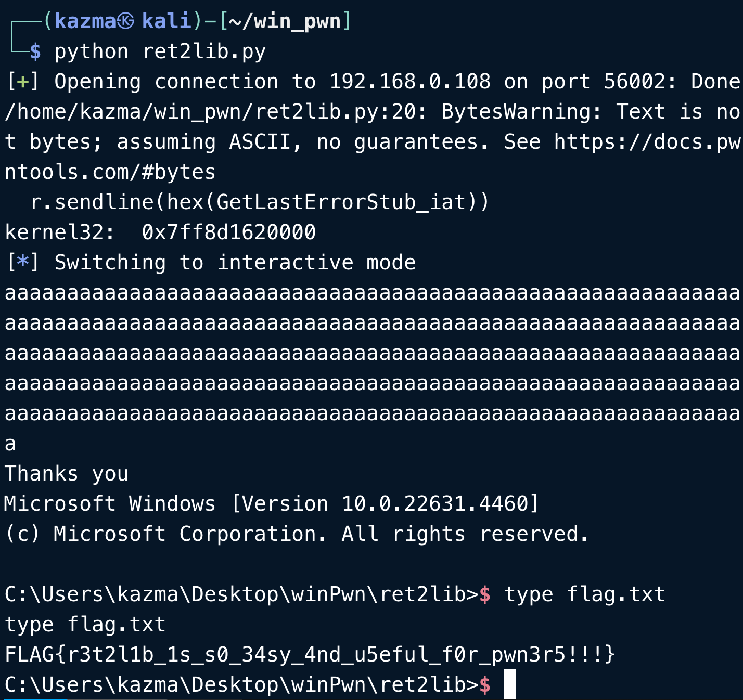This screenshot has height=700, width=743.
Task: Select the kernel32 address 0x7ff8d1620000
Action: pos(228,232)
